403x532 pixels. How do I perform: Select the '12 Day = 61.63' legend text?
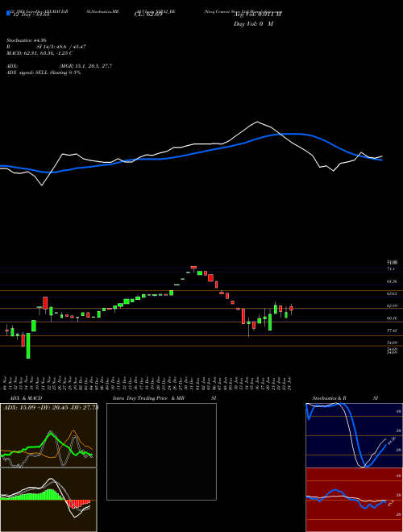point(31,15)
